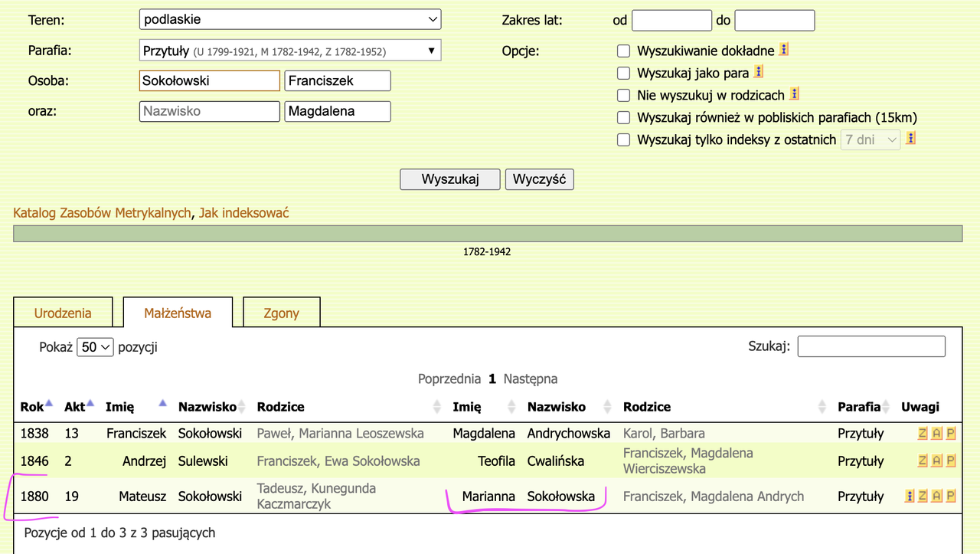Screen dimensions: 980x554
Task: Sort the table by Parafia column
Action: pos(864,407)
